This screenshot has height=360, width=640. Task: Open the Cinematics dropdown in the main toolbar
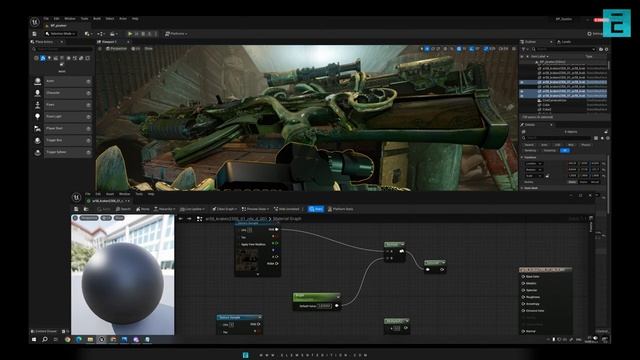click(x=114, y=34)
